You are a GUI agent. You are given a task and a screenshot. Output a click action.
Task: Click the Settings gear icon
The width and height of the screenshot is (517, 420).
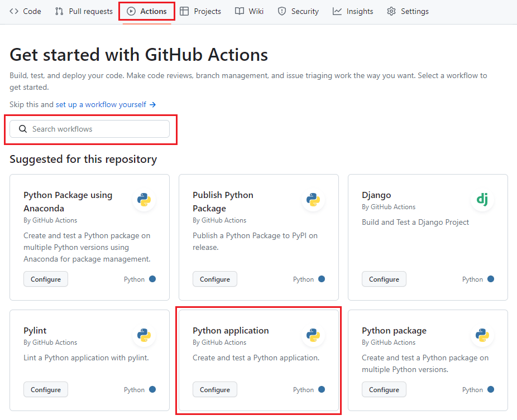click(x=391, y=11)
